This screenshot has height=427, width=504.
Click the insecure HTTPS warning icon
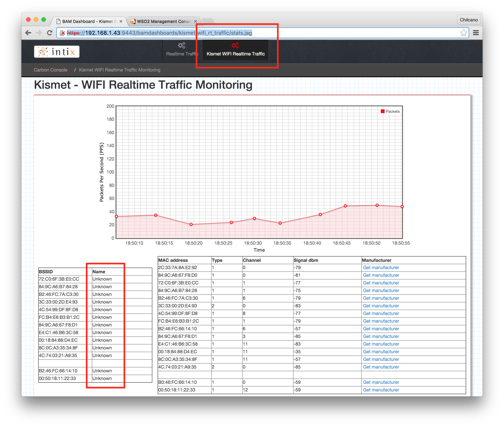[63, 33]
